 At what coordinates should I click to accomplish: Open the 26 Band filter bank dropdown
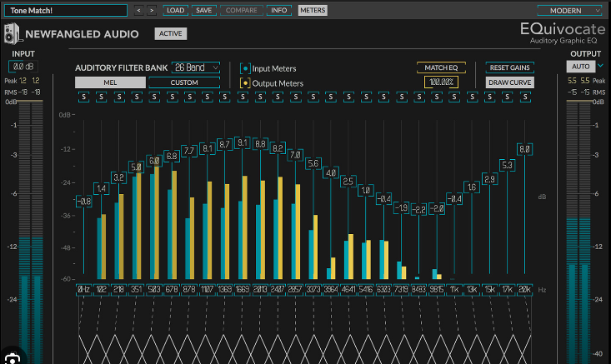tap(196, 67)
